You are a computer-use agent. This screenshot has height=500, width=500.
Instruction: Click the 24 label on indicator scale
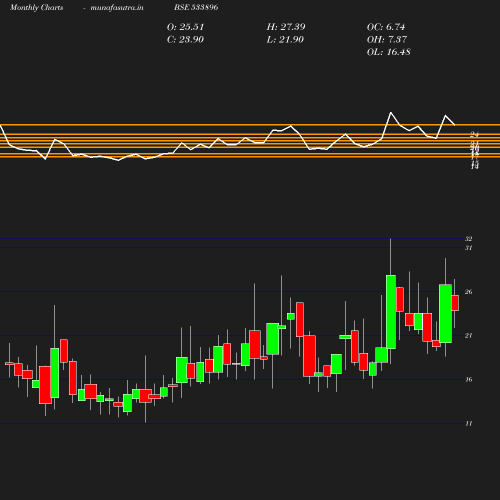point(475,134)
